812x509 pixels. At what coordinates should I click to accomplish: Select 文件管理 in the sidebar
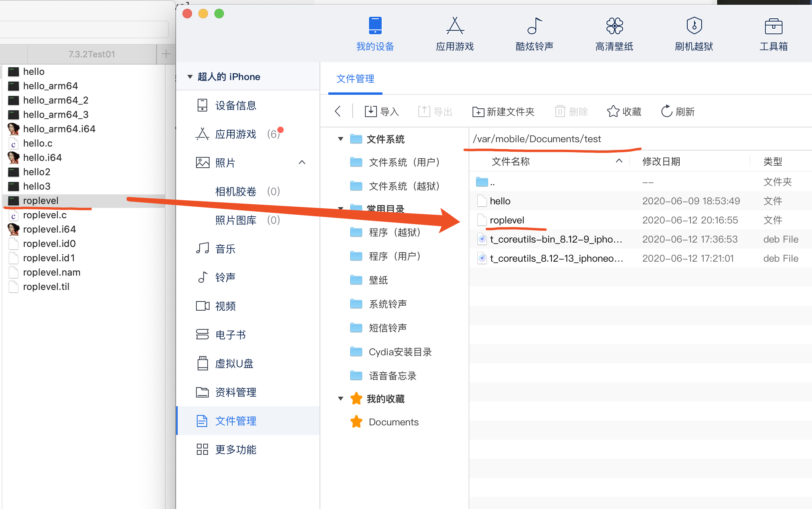(248, 421)
